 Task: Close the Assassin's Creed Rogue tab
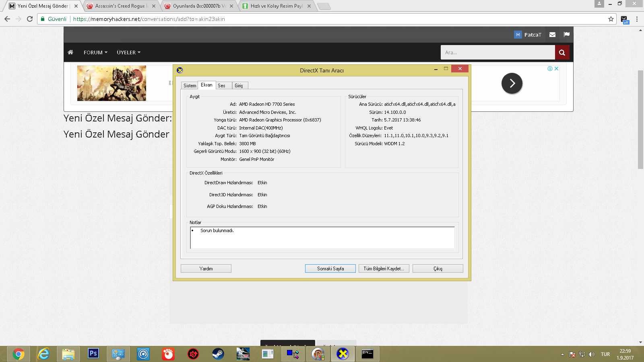[154, 6]
